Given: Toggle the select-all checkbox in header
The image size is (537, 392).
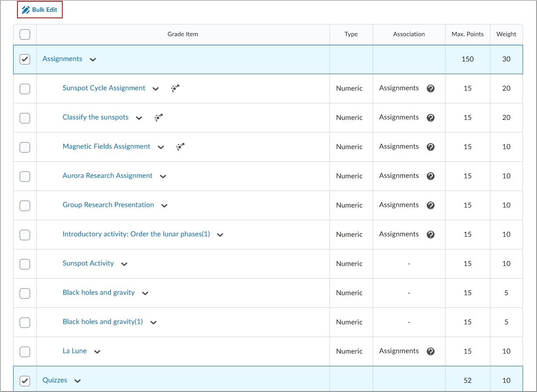Looking at the screenshot, I should [x=25, y=34].
